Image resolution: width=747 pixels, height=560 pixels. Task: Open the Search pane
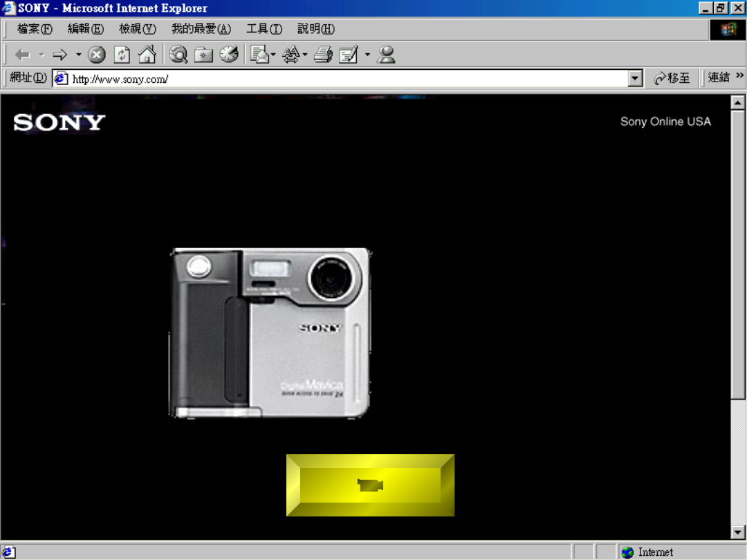pos(178,55)
